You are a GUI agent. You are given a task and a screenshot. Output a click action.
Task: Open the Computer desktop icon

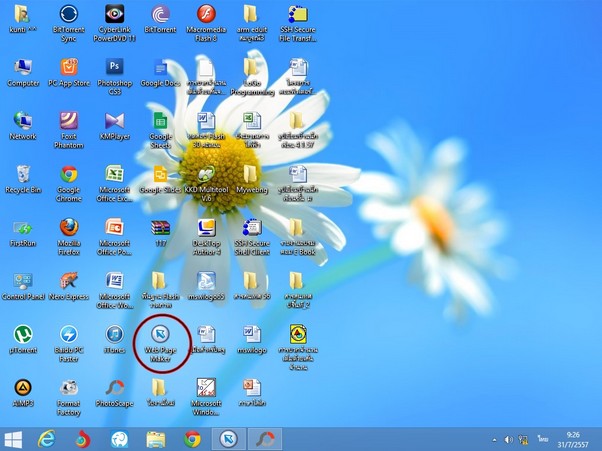(x=23, y=73)
